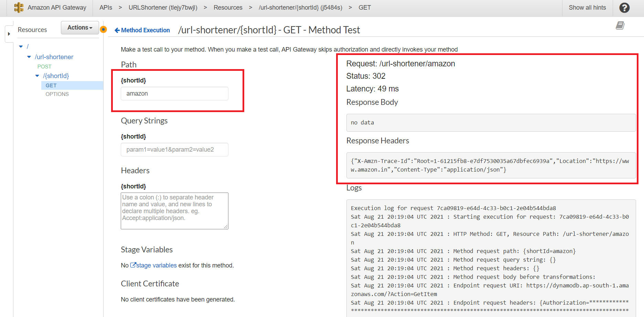644x317 pixels.
Task: Click the orange status dot beside Actions
Action: [103, 29]
